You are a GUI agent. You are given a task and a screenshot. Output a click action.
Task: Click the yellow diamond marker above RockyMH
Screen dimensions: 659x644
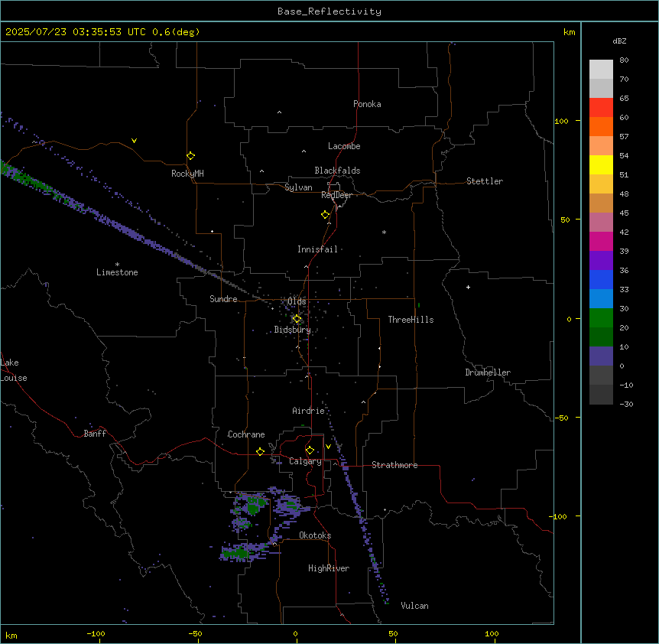[x=190, y=156]
